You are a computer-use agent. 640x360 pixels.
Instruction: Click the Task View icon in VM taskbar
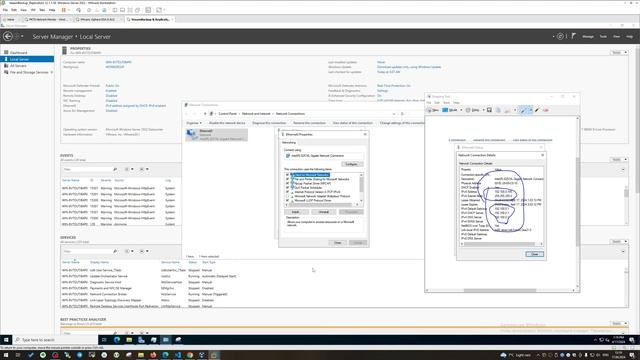point(104,340)
